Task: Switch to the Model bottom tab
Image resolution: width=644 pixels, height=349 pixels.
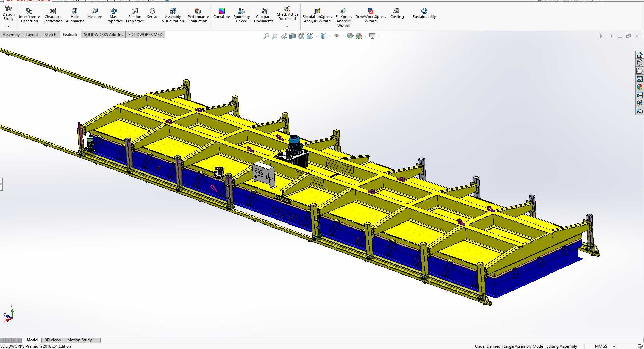Action: pos(33,340)
